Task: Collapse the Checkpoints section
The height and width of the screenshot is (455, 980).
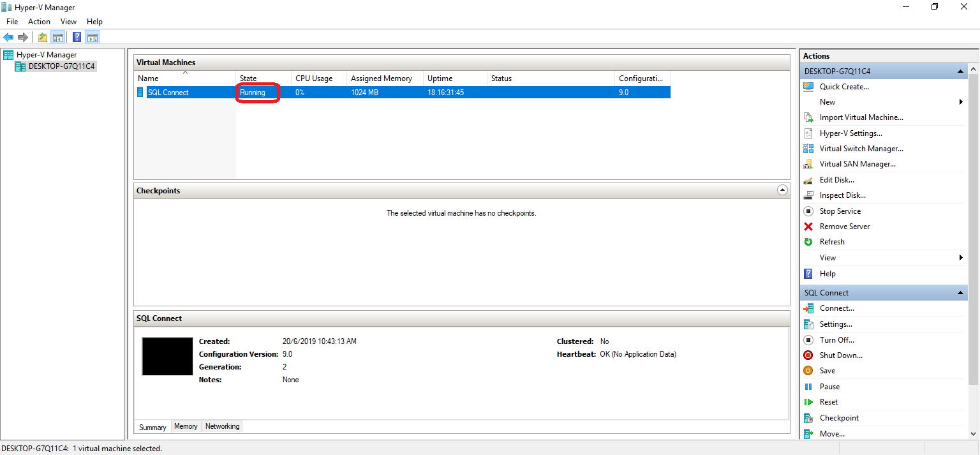Action: [x=782, y=190]
